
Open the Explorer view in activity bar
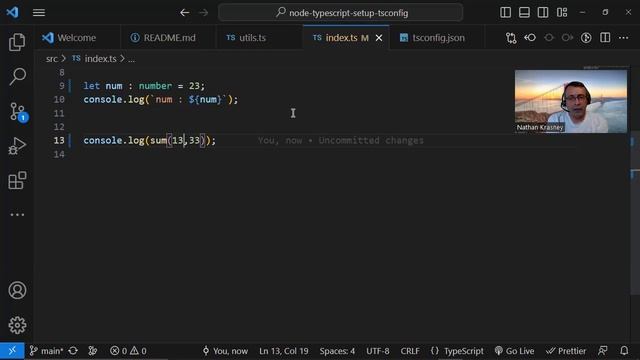[x=17, y=42]
